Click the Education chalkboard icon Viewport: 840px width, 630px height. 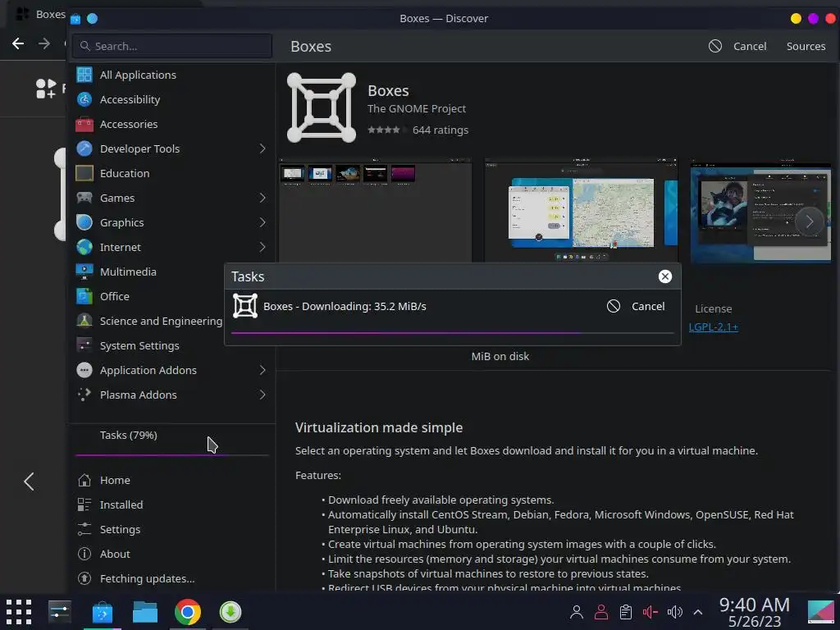click(84, 173)
